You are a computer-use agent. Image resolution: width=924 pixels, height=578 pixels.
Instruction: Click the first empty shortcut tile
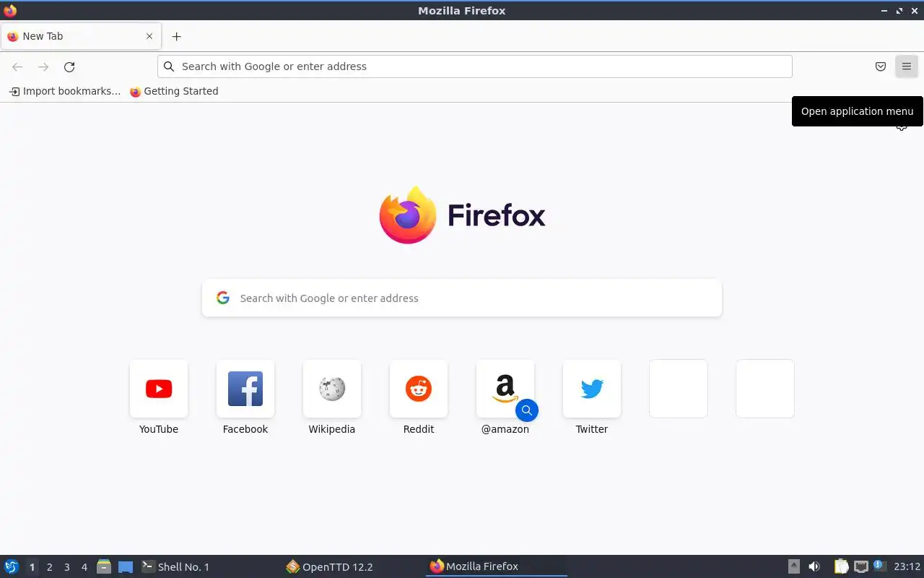pos(679,389)
